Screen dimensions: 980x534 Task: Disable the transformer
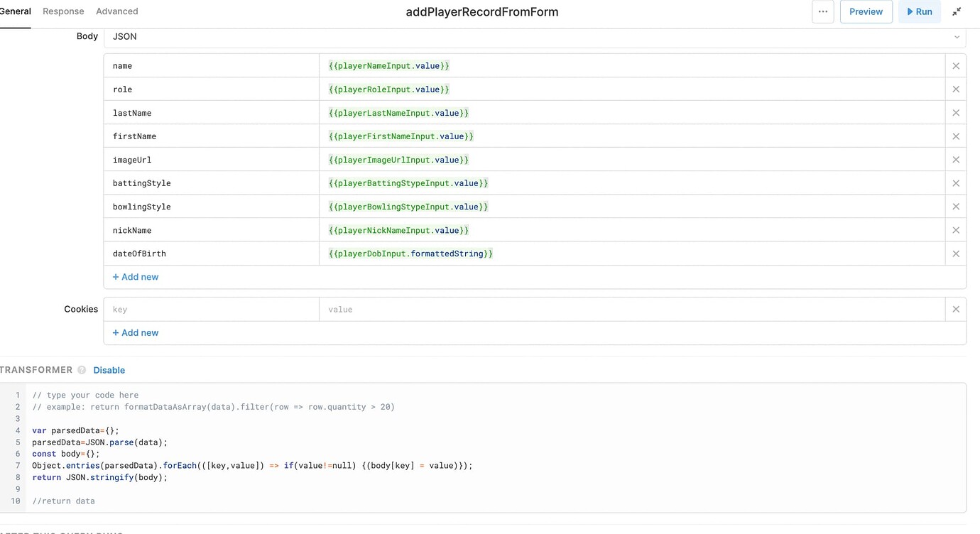pos(109,370)
